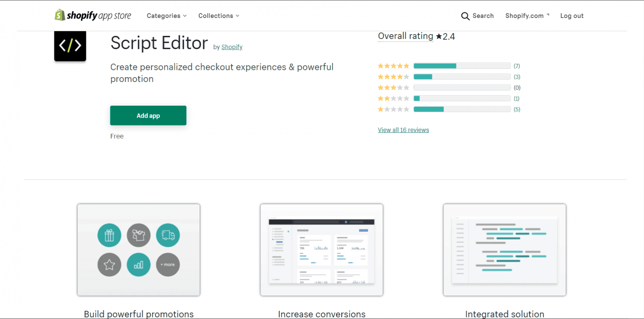Click the app description tagline text
This screenshot has width=644, height=319.
[222, 73]
